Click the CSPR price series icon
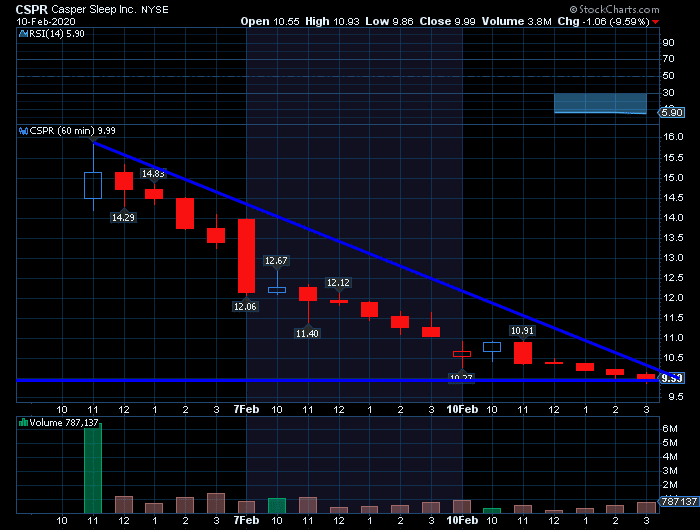The width and height of the screenshot is (700, 530). click(23, 131)
